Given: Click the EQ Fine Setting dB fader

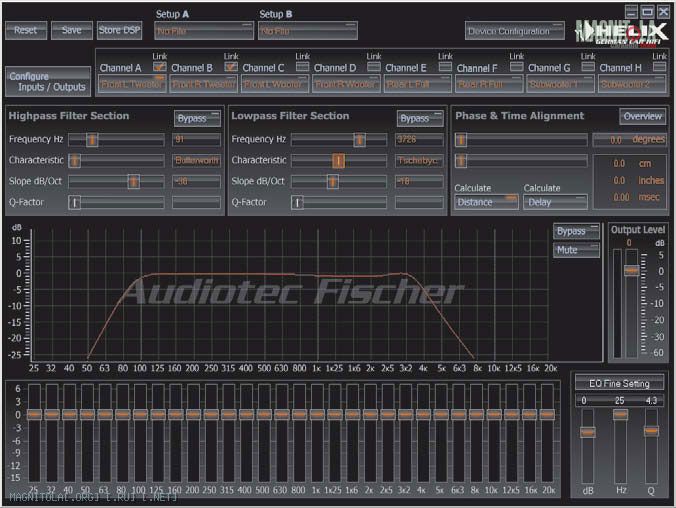Looking at the screenshot, I should [x=588, y=432].
